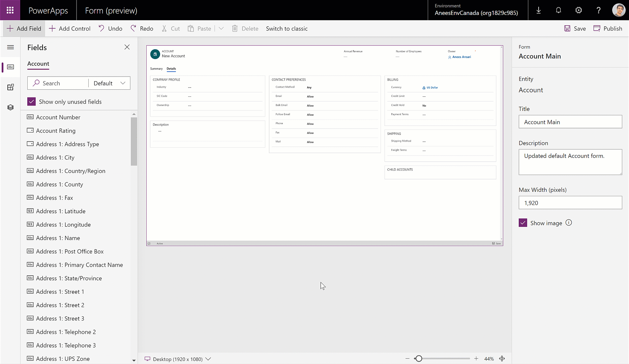The height and width of the screenshot is (364, 629).
Task: Select the Address 1: Post Office Box field
Action: click(x=70, y=251)
